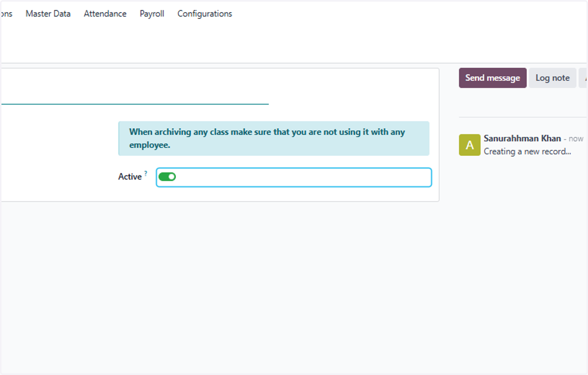
Task: Click the 'now' timestamp in chatter
Action: click(x=576, y=139)
